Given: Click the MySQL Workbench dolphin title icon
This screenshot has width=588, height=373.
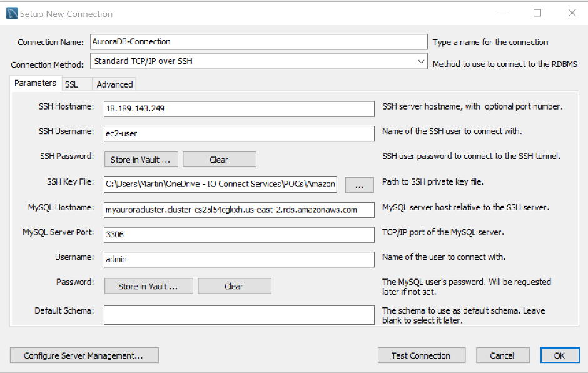Looking at the screenshot, I should 12,14.
